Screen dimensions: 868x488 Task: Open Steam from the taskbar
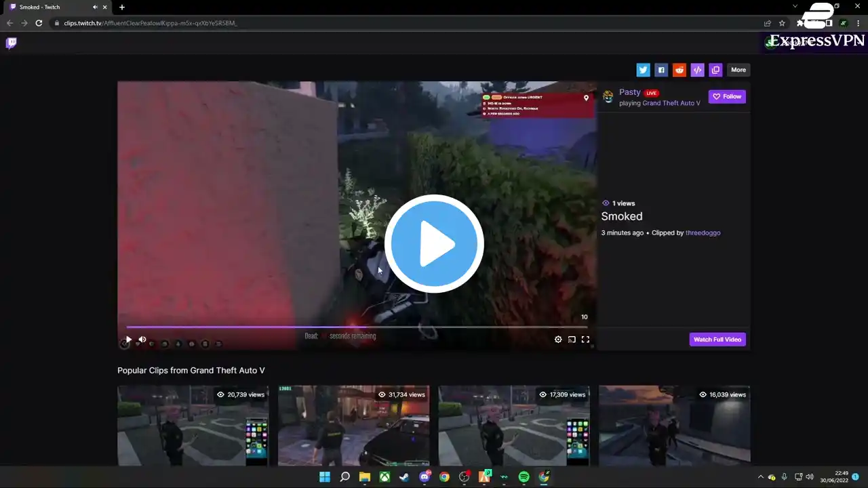[x=404, y=476]
